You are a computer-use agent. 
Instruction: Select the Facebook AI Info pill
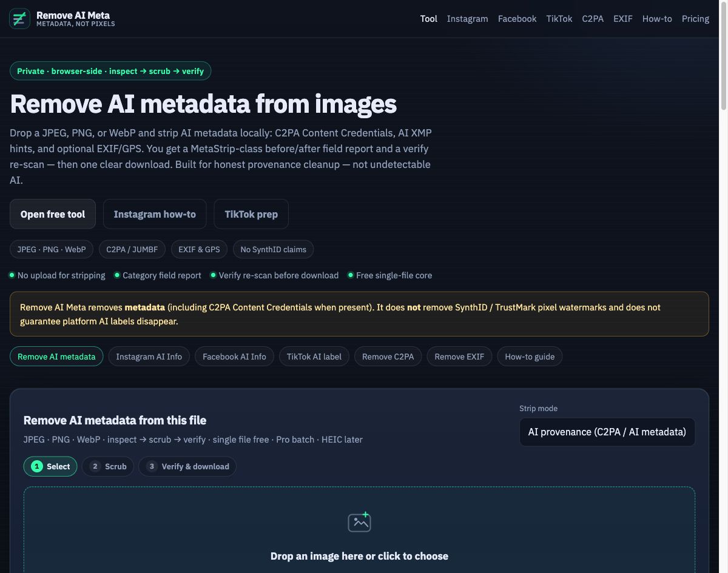(234, 357)
